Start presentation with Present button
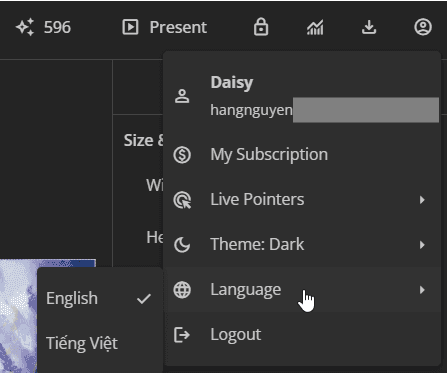Screen dimensions: 447x373 click(164, 27)
